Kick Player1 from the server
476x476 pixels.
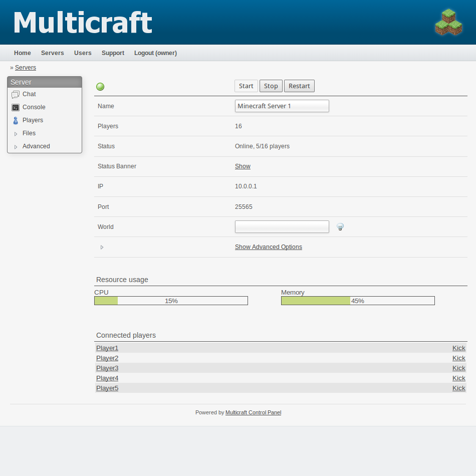coord(458,348)
